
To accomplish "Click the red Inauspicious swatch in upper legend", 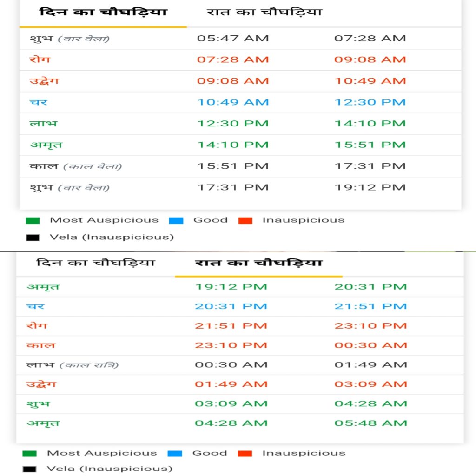I will coord(245,221).
